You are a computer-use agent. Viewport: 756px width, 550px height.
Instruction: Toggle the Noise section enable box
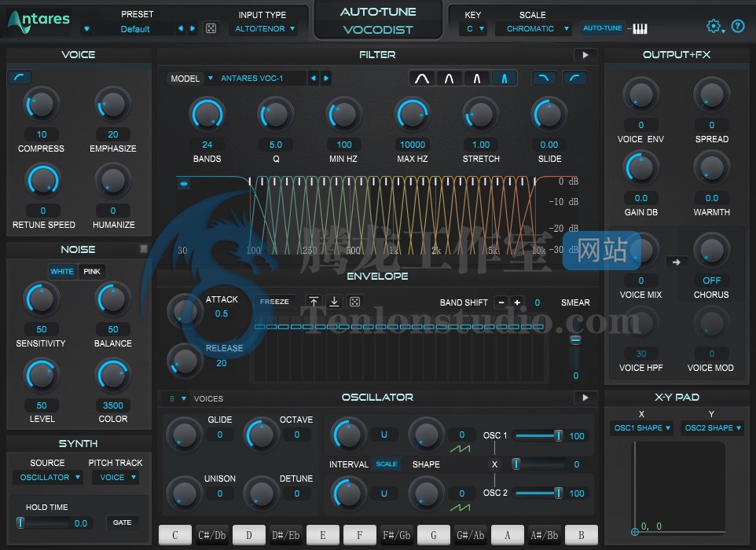pos(143,249)
